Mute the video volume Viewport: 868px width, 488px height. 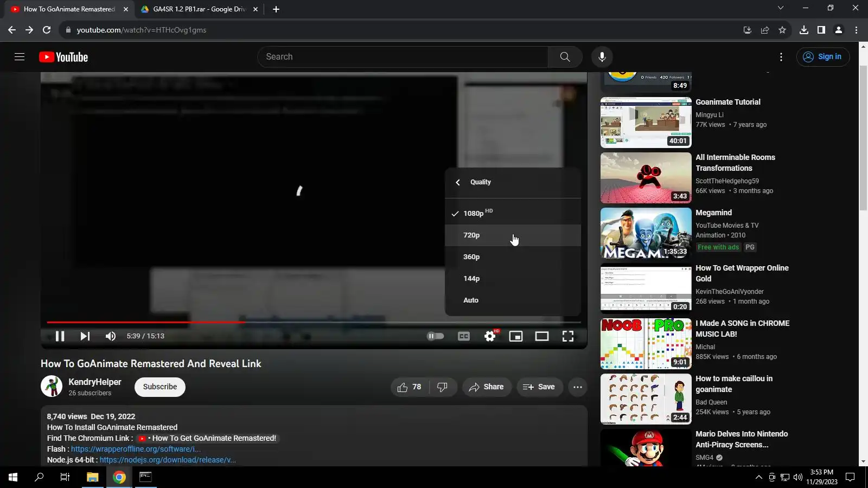(x=111, y=336)
